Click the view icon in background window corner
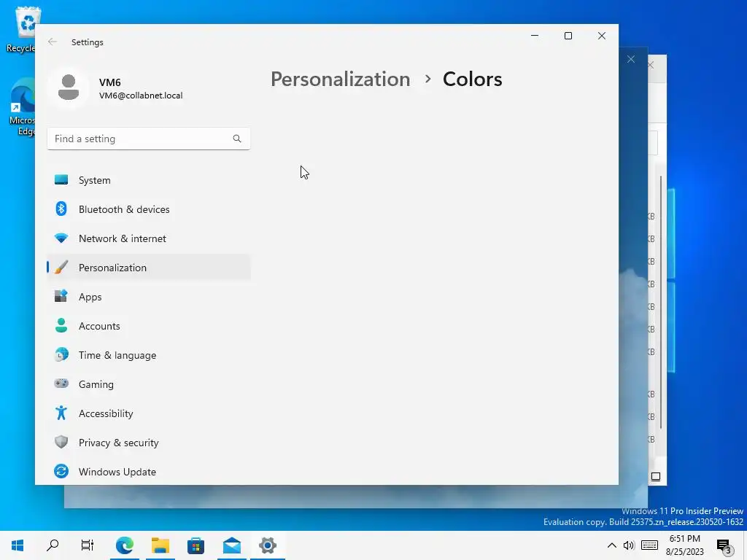The image size is (747, 560). tap(656, 477)
